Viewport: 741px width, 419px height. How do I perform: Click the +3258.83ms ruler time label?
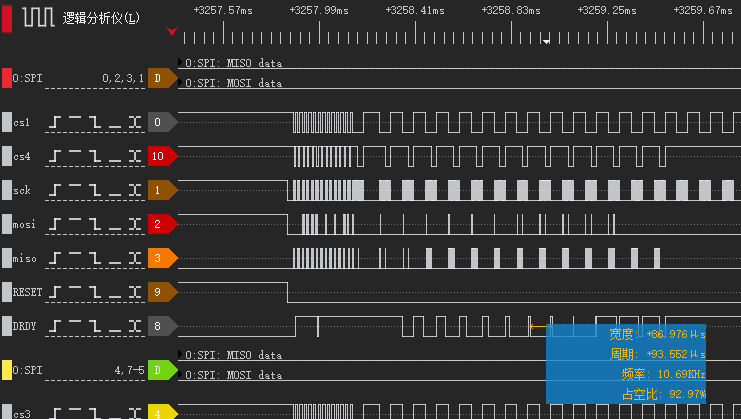tap(511, 10)
